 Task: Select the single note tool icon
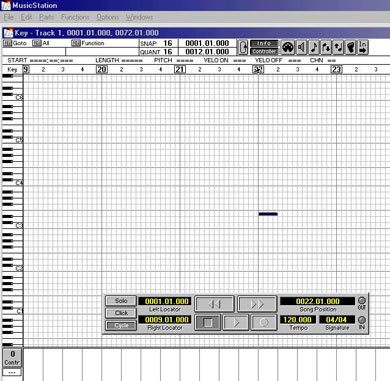pyautogui.click(x=314, y=47)
